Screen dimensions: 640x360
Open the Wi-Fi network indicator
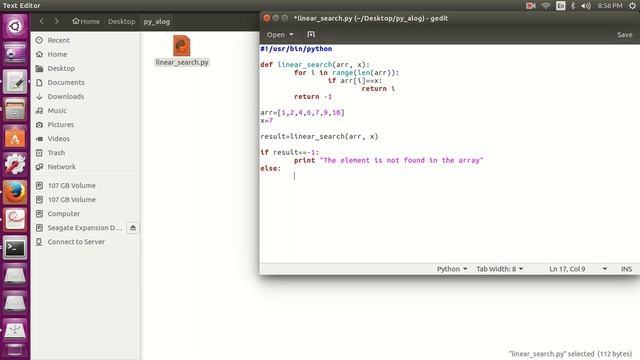tap(546, 6)
